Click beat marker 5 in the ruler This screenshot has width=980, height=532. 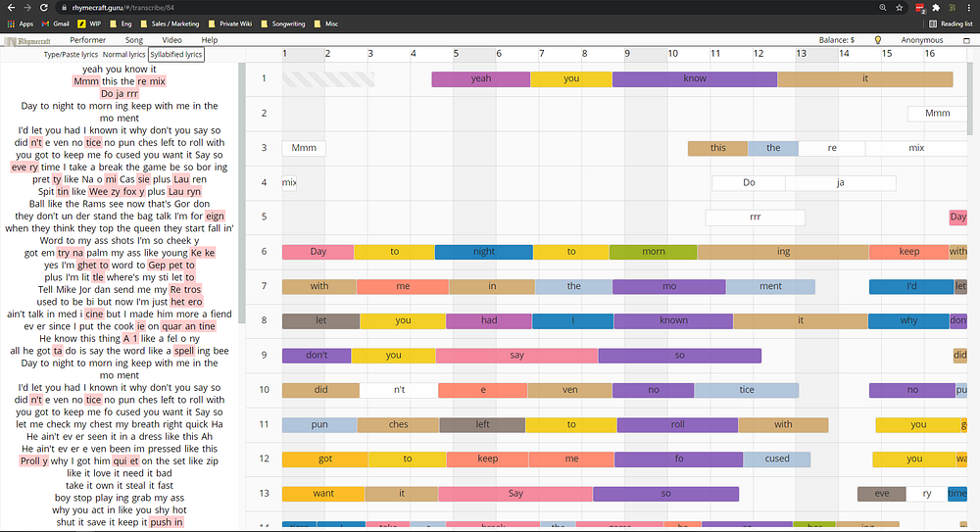click(456, 54)
